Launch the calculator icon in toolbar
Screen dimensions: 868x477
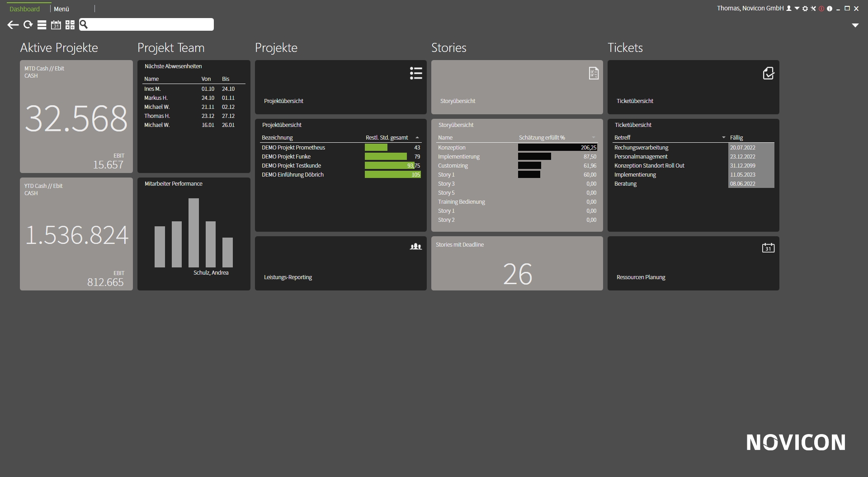(70, 25)
